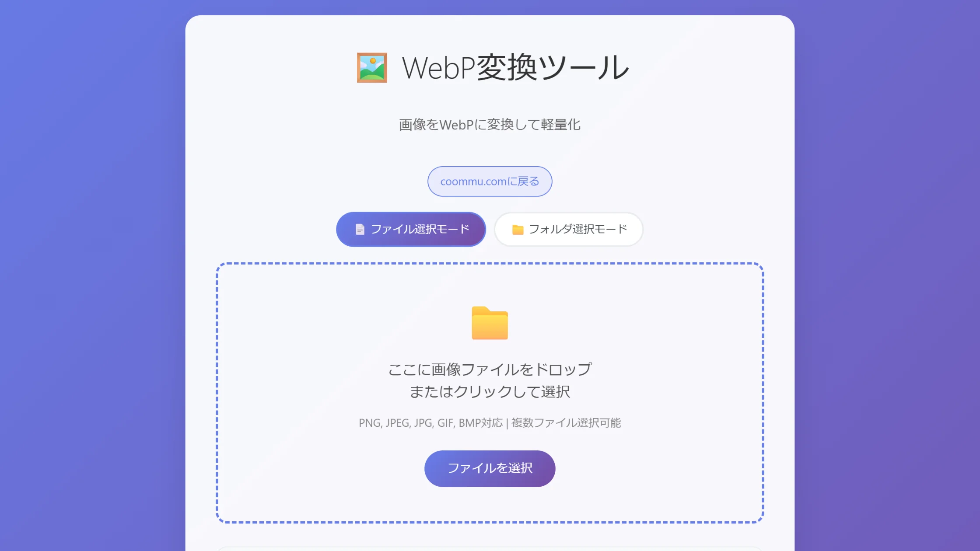Switch to ファイル選択モード

(x=411, y=229)
